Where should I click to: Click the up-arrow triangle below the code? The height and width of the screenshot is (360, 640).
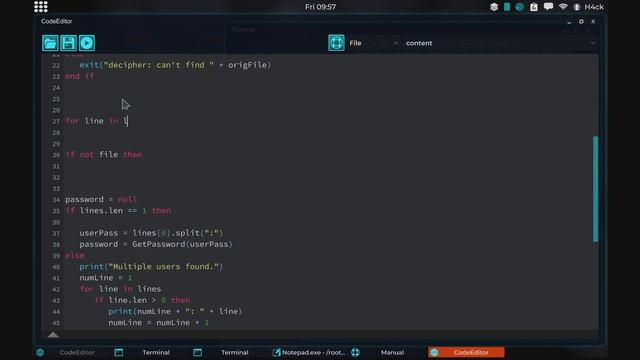pos(53,335)
